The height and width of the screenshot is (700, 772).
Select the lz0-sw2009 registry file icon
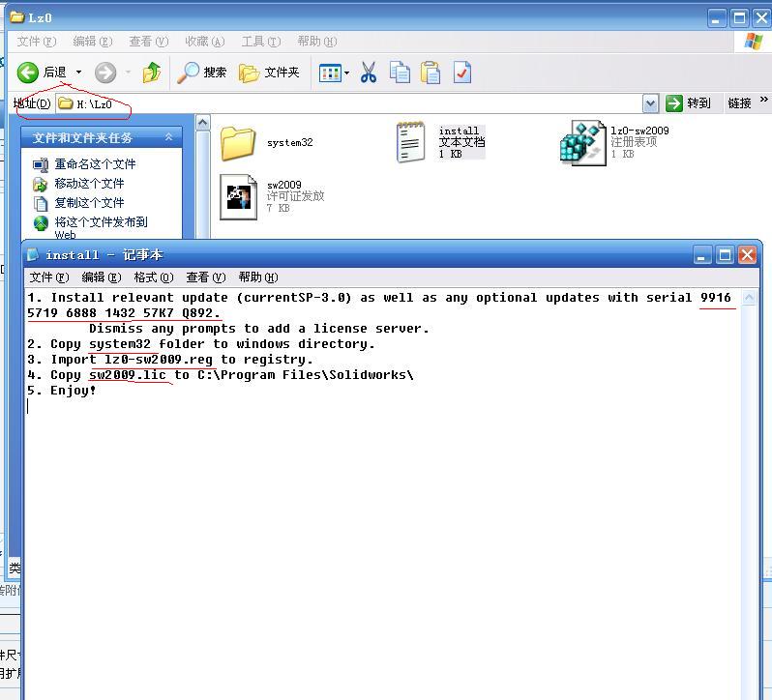(x=583, y=143)
